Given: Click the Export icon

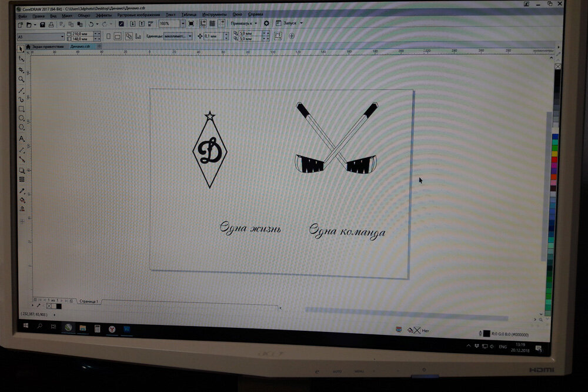Looking at the screenshot, I should point(141,24).
